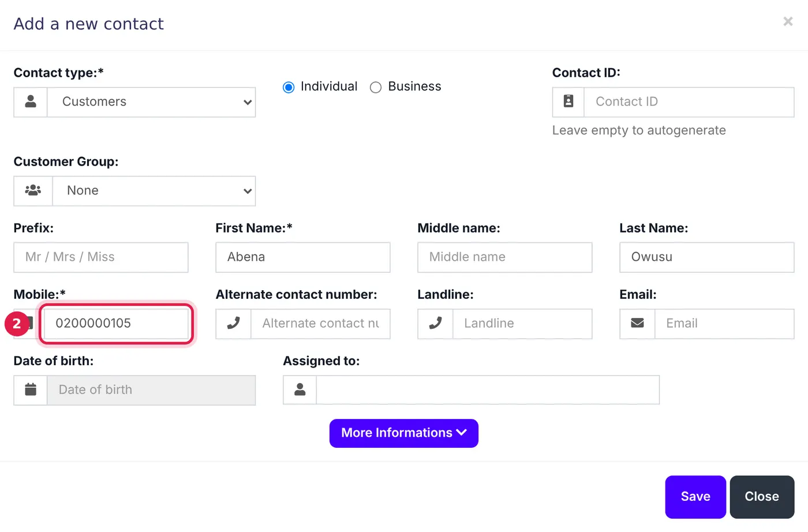Open the Contact type Customers dropdown
The image size is (808, 532).
tap(151, 102)
